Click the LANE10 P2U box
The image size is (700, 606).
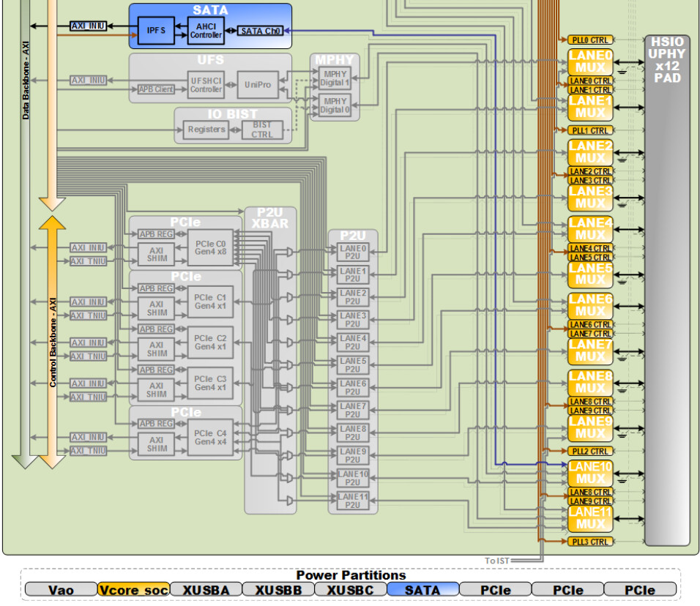tap(353, 479)
